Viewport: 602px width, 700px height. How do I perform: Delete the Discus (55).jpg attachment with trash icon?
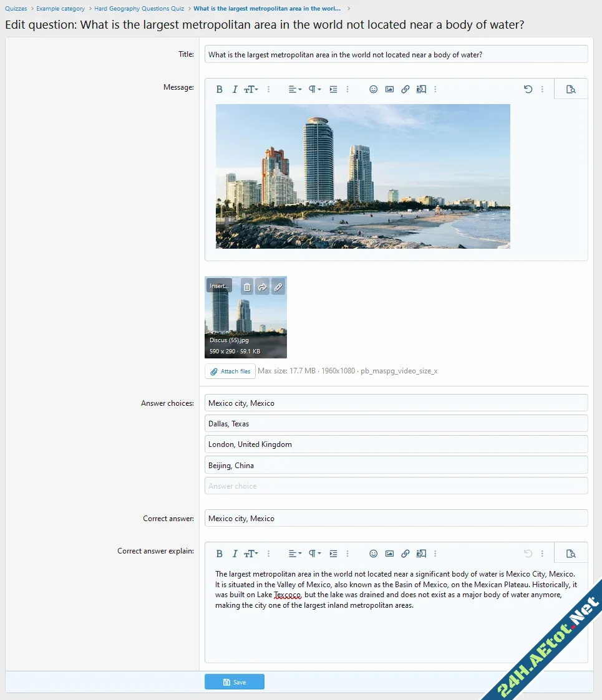tap(247, 286)
